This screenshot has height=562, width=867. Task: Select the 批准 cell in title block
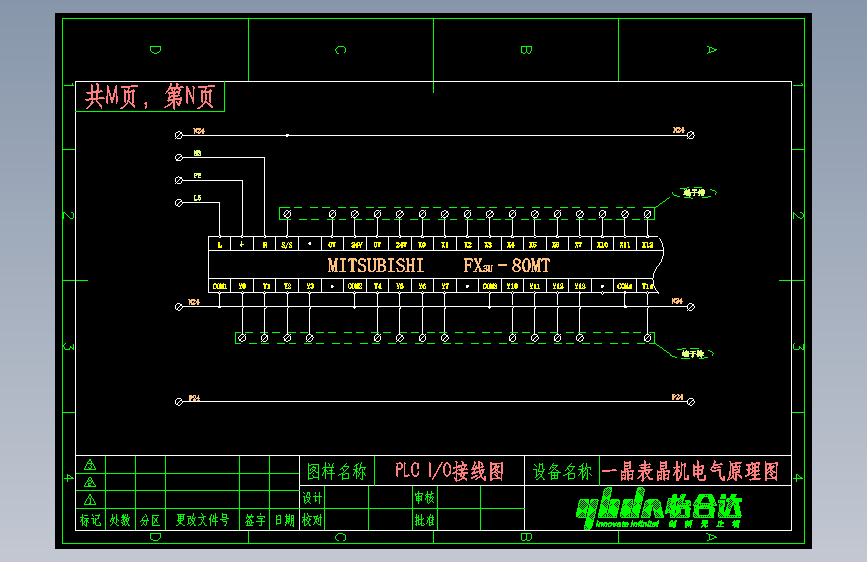[x=425, y=520]
